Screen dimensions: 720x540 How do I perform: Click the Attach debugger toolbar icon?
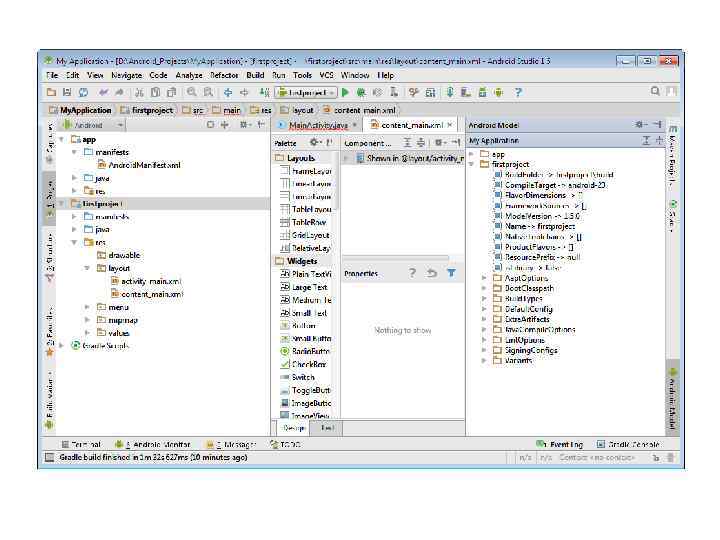click(x=394, y=93)
